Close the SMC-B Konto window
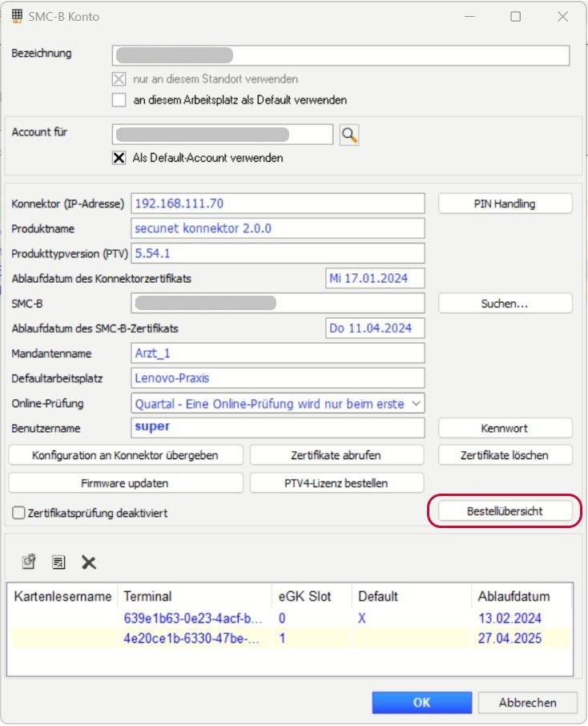Screen dimensions: 588x726 (562, 17)
